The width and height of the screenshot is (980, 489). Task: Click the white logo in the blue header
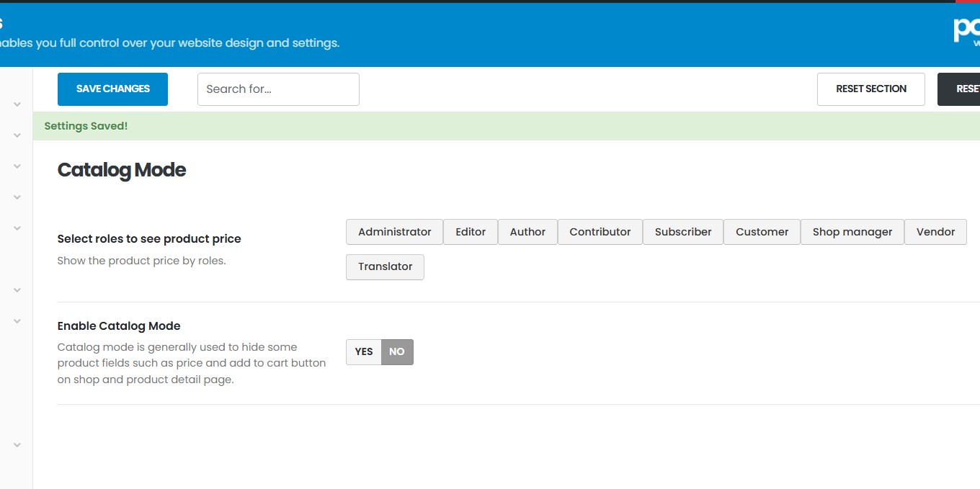click(x=966, y=30)
